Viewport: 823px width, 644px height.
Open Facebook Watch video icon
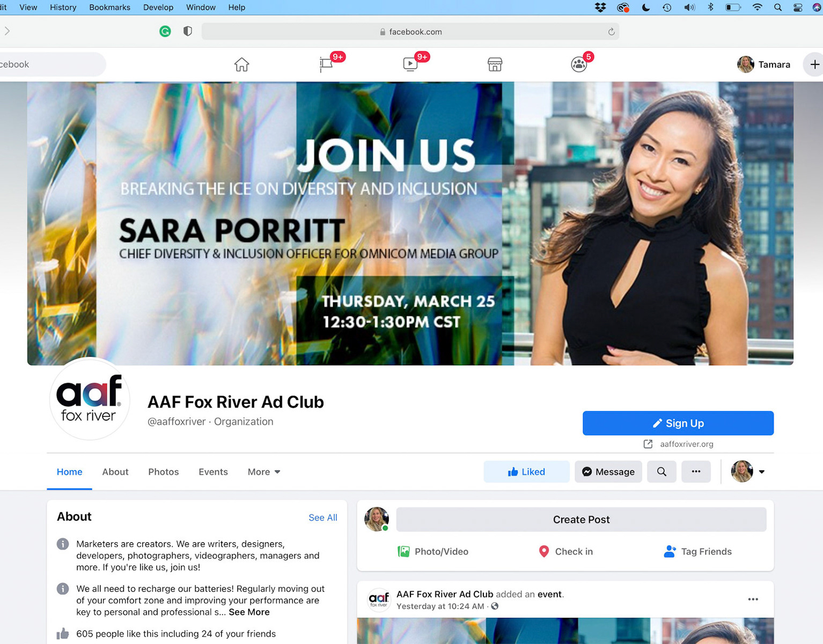coord(410,64)
